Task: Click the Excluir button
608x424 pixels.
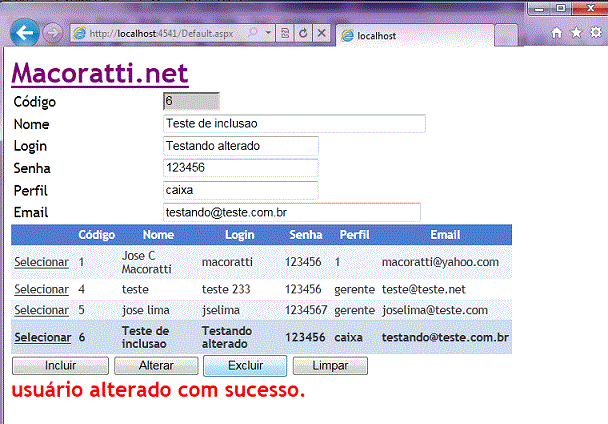Action: 245,366
